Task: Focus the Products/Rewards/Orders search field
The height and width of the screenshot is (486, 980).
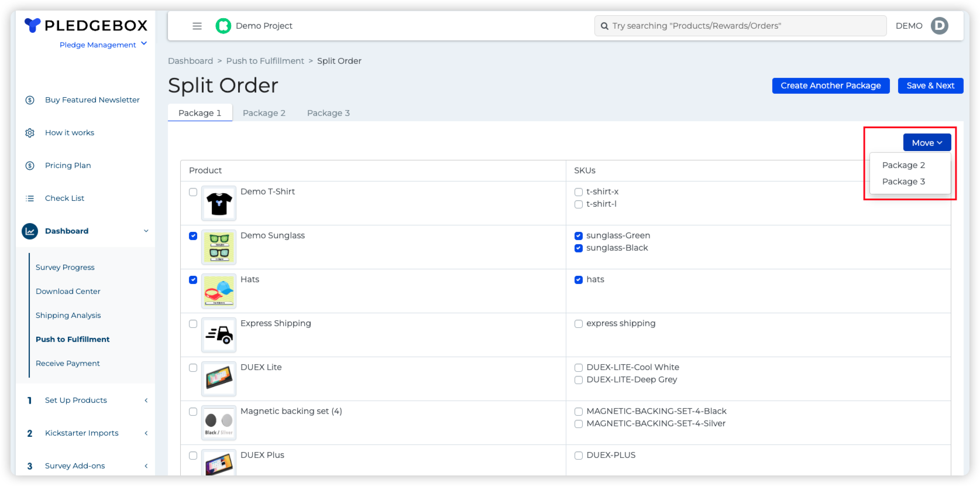Action: click(x=740, y=26)
